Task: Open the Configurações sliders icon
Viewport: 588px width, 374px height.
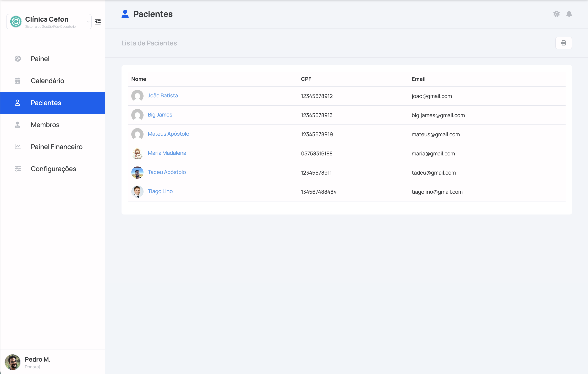Action: coord(18,169)
